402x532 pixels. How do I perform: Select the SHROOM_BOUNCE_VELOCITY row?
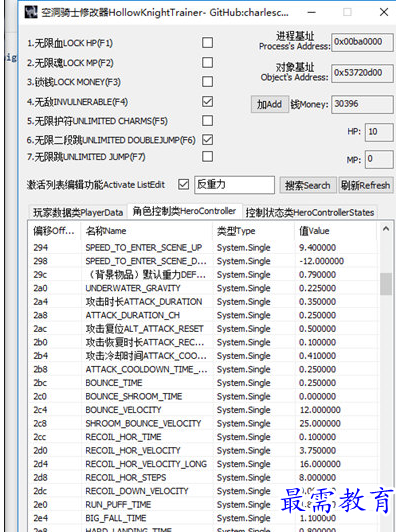(x=203, y=423)
